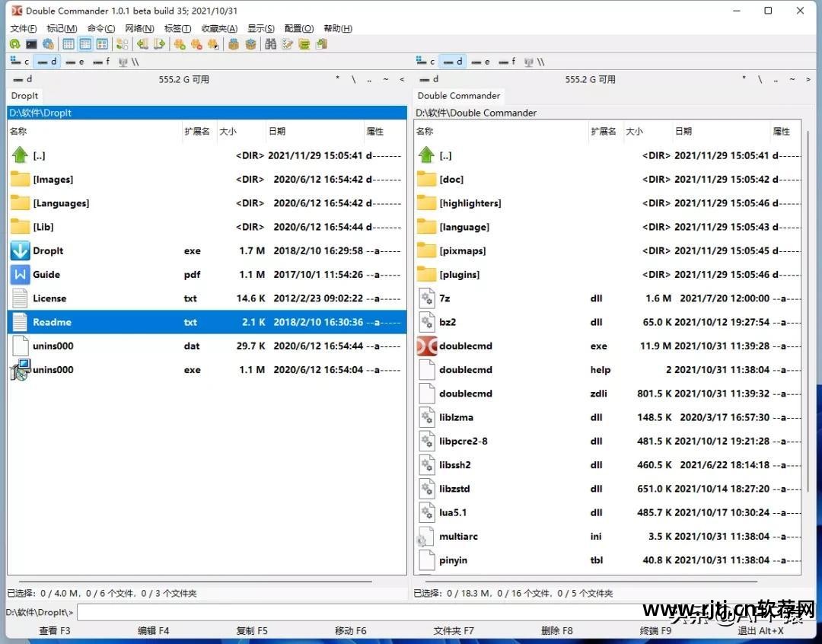This screenshot has height=644, width=822.
Task: Switch left panel to drive d
Action: pos(47,62)
